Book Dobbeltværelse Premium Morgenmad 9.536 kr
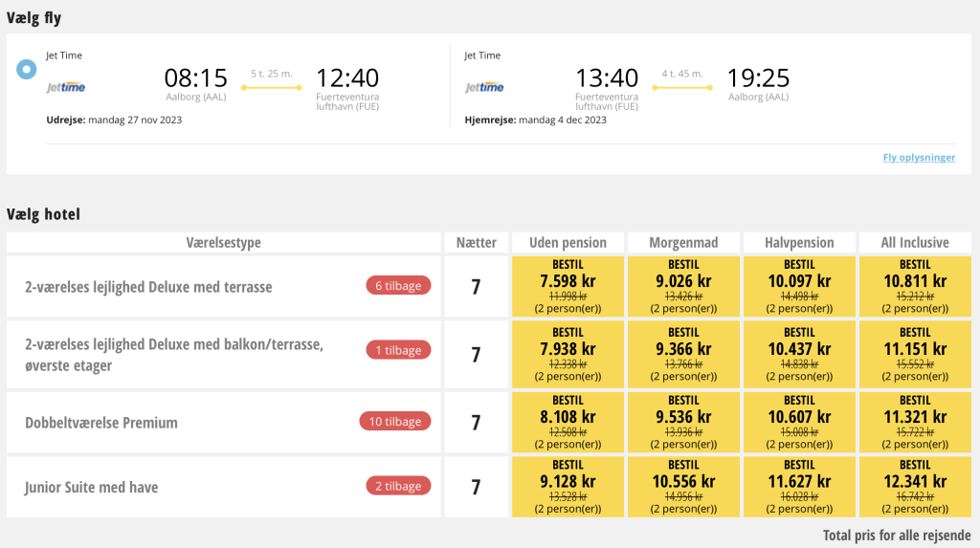 683,423
